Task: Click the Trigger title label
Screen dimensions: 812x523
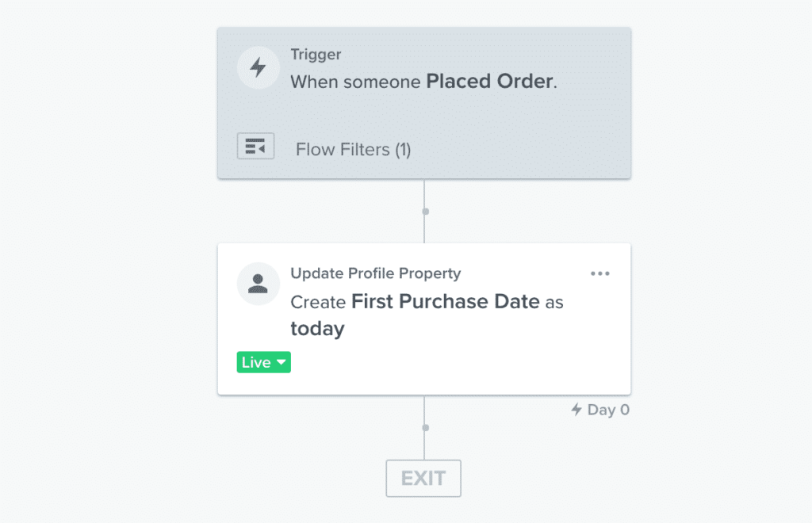Action: tap(316, 55)
